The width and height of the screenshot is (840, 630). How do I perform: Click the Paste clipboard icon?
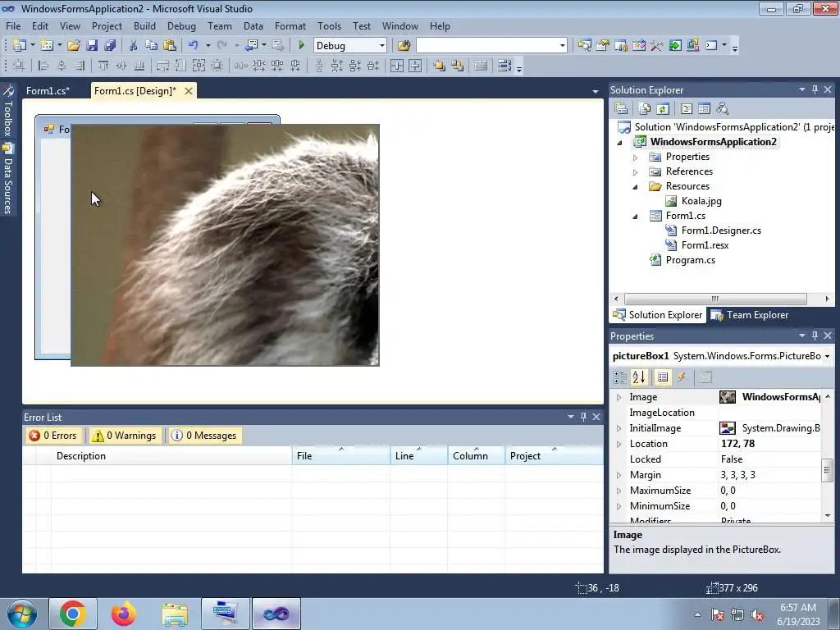(170, 46)
